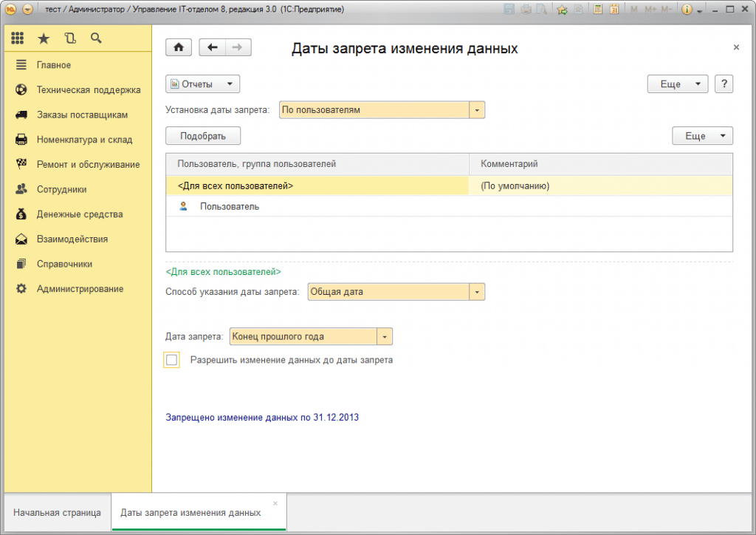
Task: Expand the Дата запрета dropdown arrow
Action: click(385, 337)
